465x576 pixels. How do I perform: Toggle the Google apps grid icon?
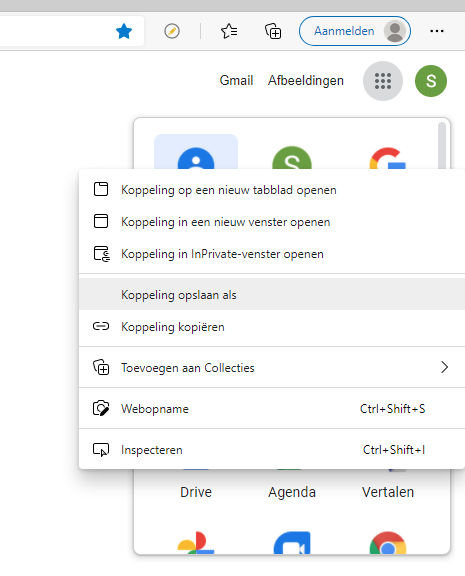click(x=383, y=81)
